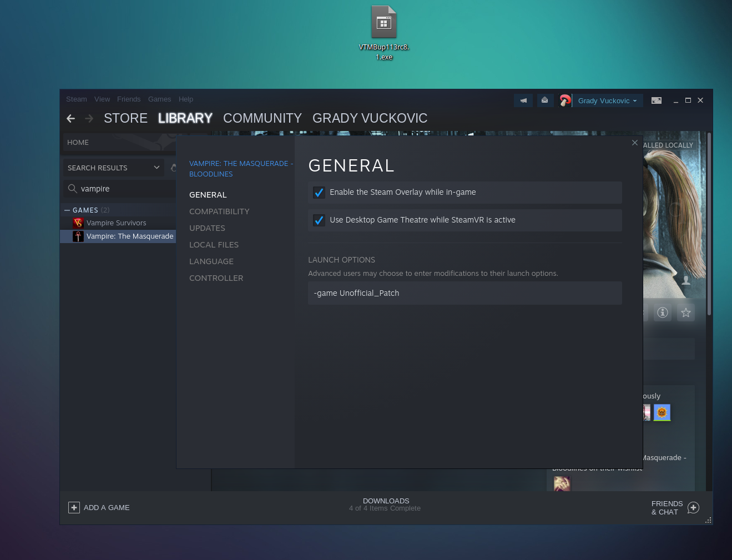Screen dimensions: 732x560
Task: Click the sun-face friend avatar thumbnail
Action: click(662, 412)
